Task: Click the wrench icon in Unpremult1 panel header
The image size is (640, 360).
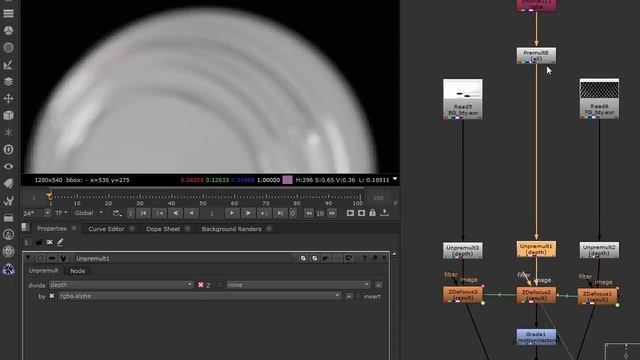Action: pyautogui.click(x=63, y=258)
